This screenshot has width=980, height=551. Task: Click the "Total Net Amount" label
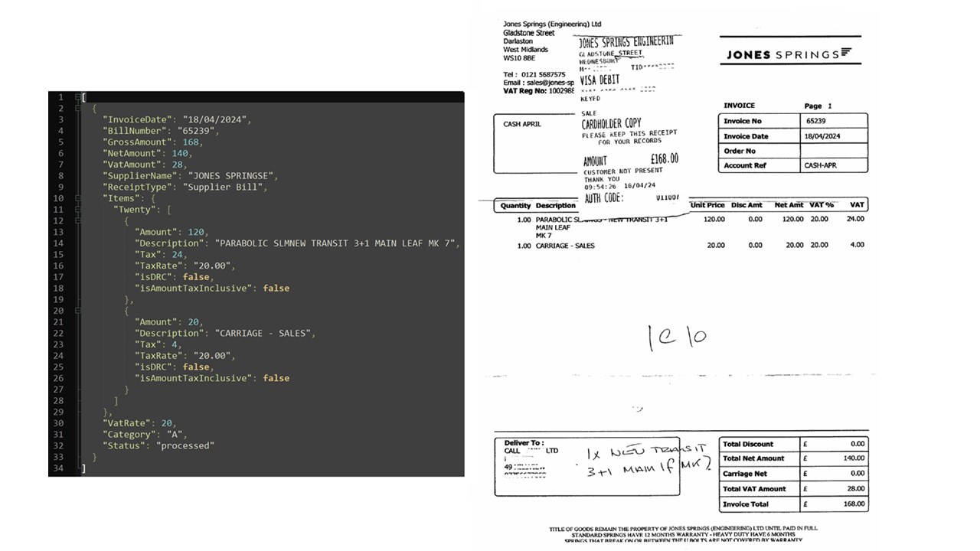[754, 458]
